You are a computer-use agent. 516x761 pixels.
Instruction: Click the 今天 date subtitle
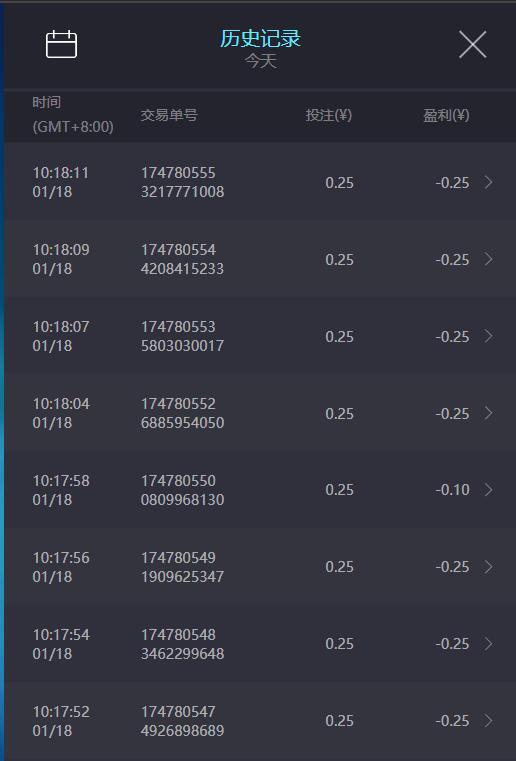pos(261,61)
